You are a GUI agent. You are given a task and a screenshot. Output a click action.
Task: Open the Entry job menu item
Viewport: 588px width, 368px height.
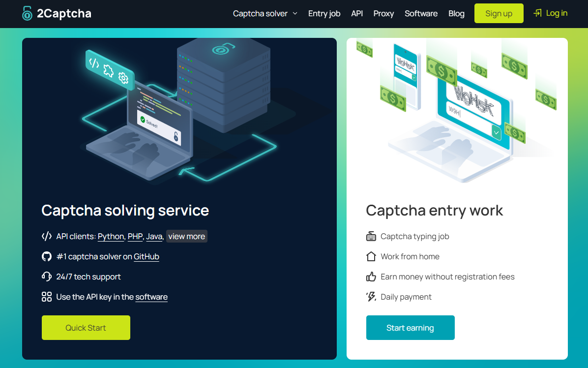pos(324,14)
